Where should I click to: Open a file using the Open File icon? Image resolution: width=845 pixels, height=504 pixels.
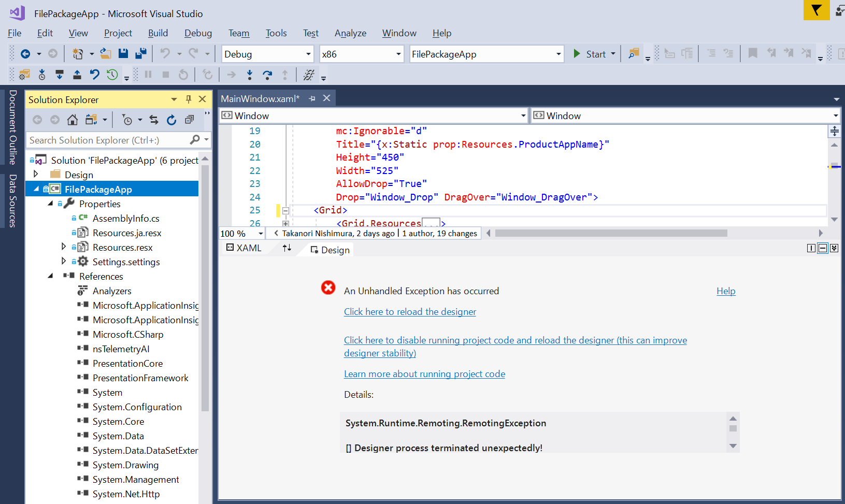click(x=105, y=53)
